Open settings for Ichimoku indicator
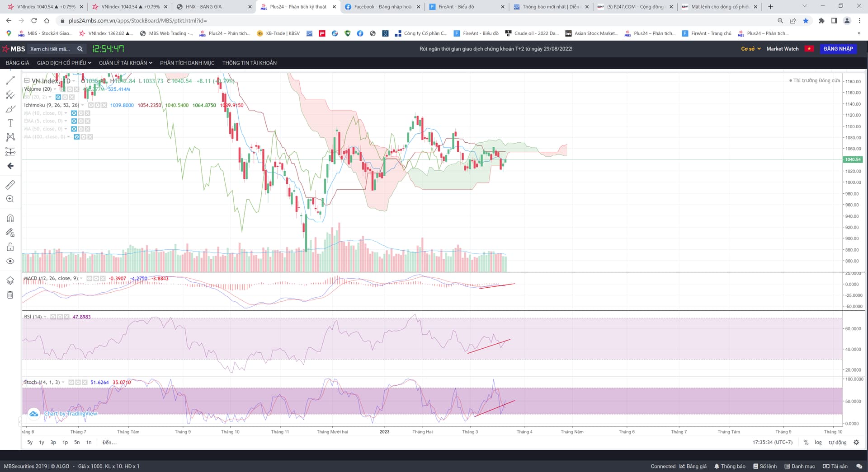 (x=97, y=105)
